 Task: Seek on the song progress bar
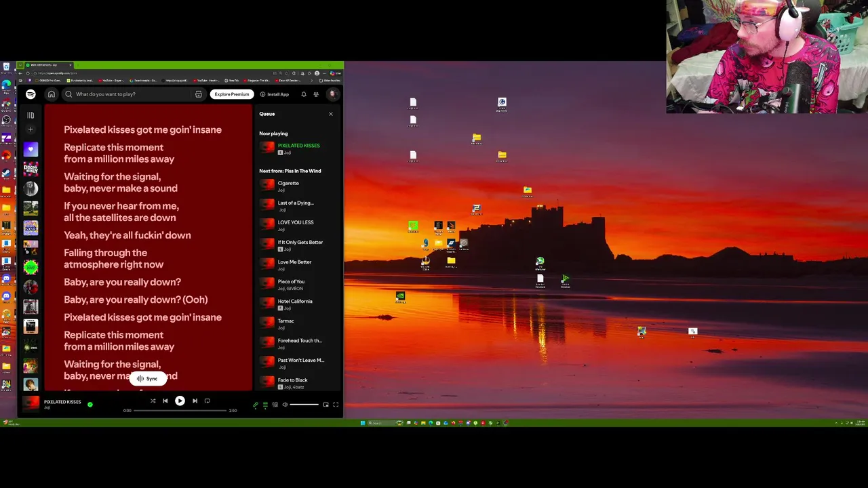point(180,410)
